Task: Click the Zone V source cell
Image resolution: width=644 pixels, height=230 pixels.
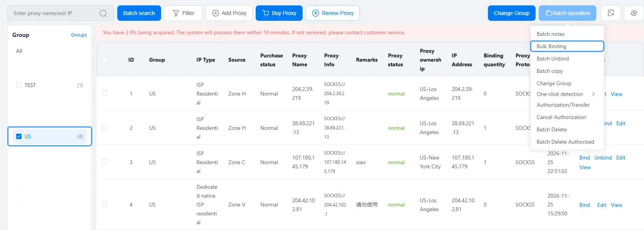Action: (237, 205)
